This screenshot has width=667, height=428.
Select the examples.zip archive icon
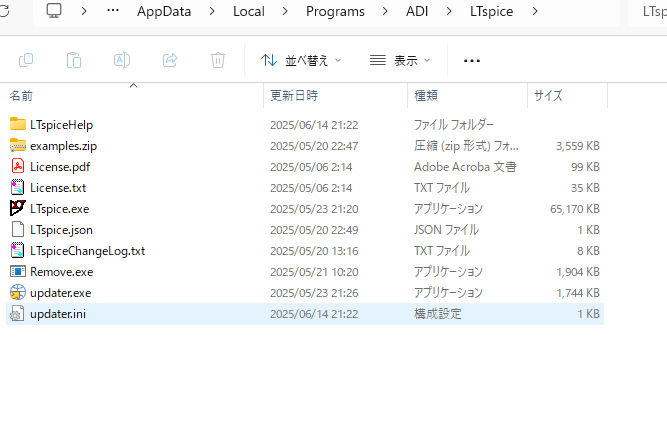17,146
